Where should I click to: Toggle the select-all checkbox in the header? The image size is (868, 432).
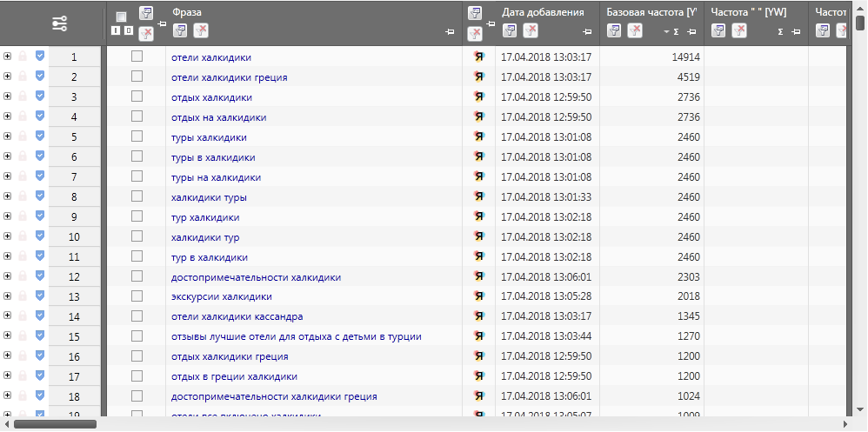point(121,17)
